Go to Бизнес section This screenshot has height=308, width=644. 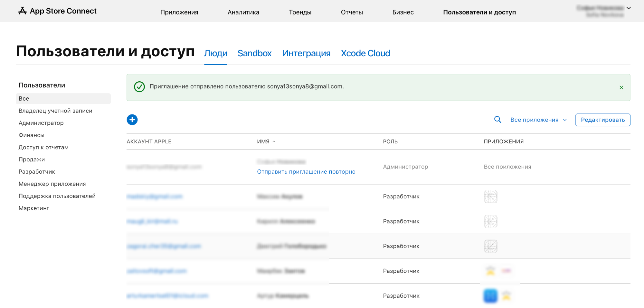403,12
